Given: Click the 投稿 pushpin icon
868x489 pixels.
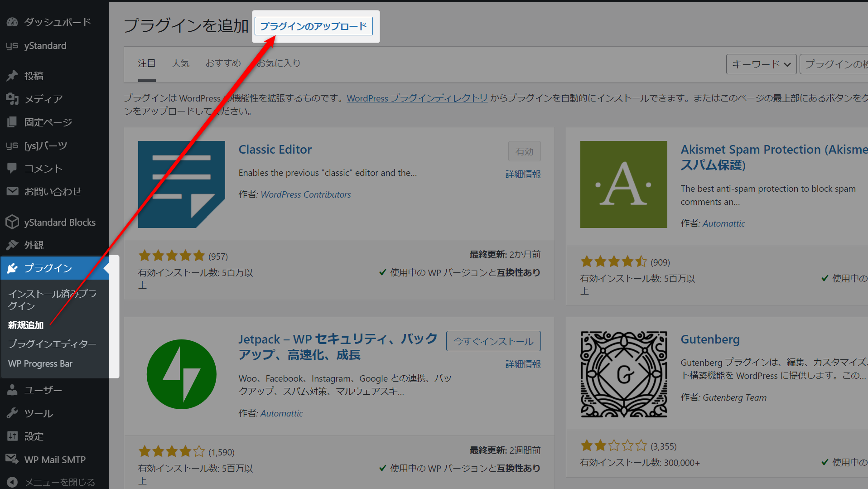Looking at the screenshot, I should click(12, 76).
